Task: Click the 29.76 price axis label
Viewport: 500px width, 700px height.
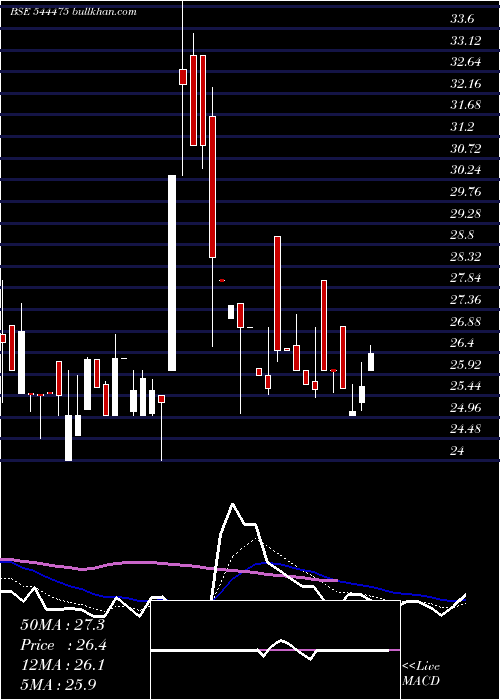Action: (x=466, y=192)
